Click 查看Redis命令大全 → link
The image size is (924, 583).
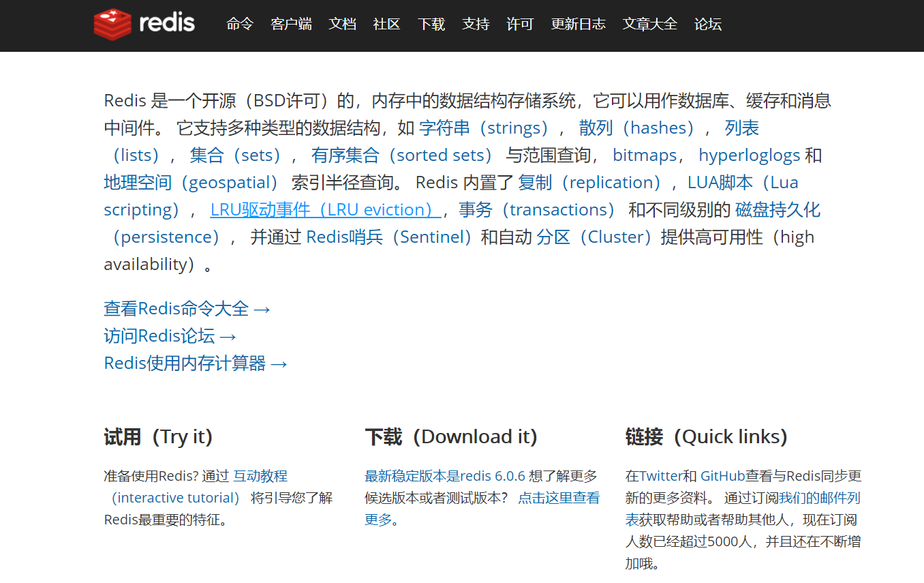point(187,309)
